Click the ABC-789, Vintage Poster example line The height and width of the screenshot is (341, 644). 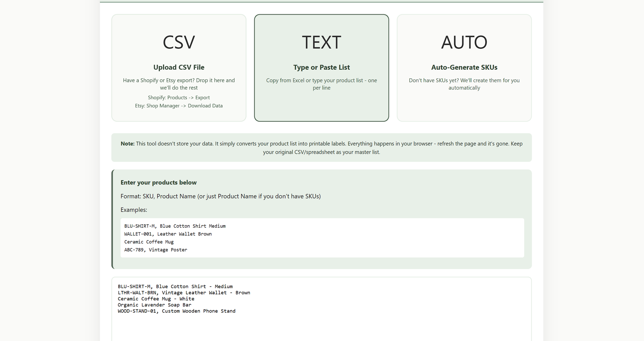click(x=155, y=250)
